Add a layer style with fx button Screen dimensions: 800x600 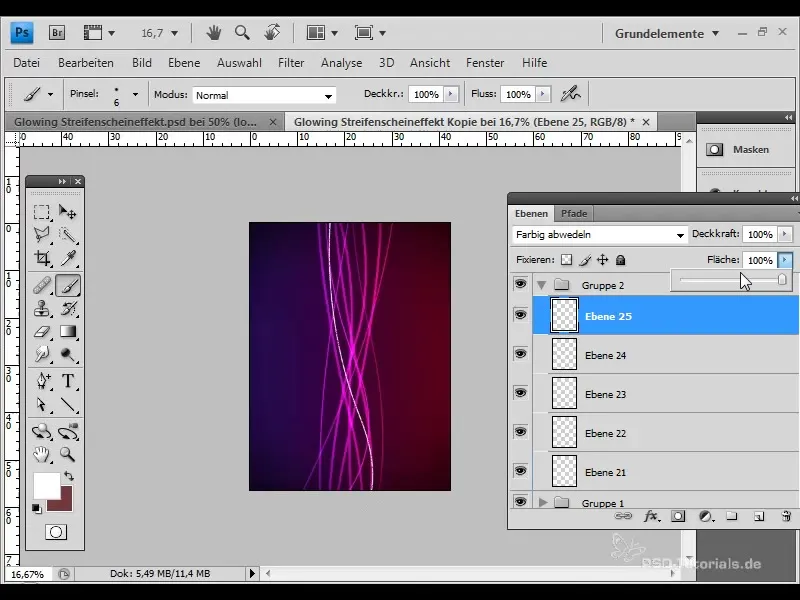click(651, 516)
